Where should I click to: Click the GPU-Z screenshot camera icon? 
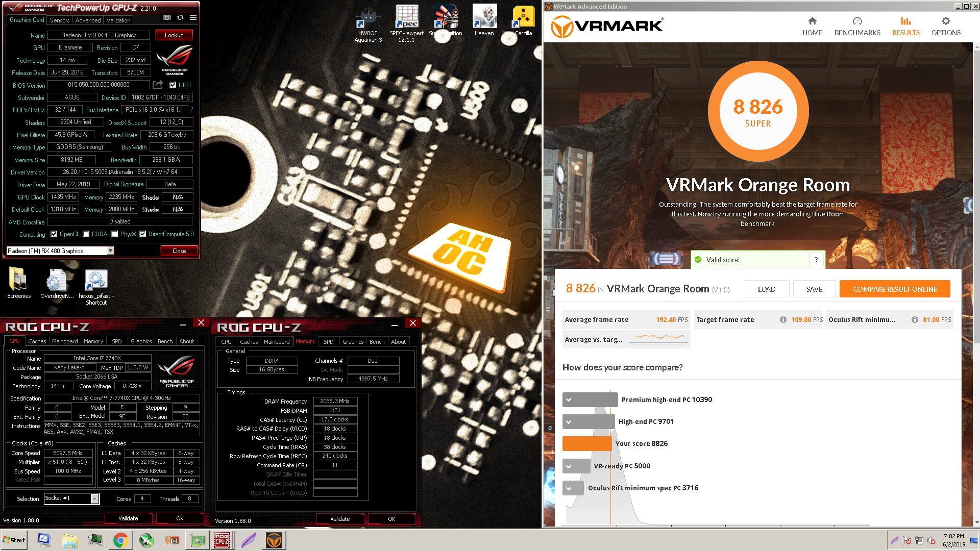pyautogui.click(x=167, y=18)
